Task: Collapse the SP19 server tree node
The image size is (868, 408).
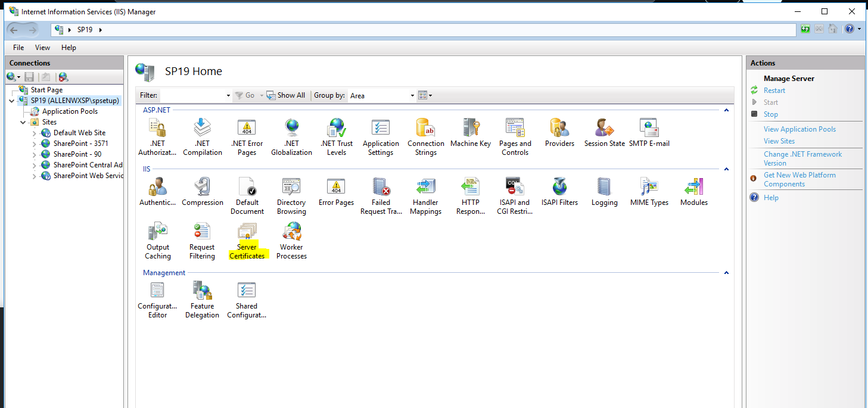Action: [x=12, y=101]
